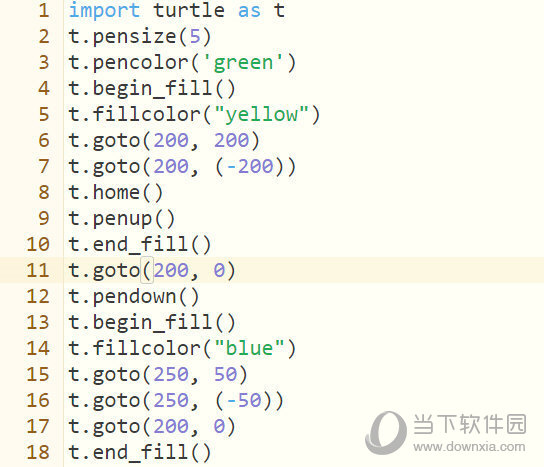Click the t.home() statement
544x467 pixels.
(x=116, y=193)
